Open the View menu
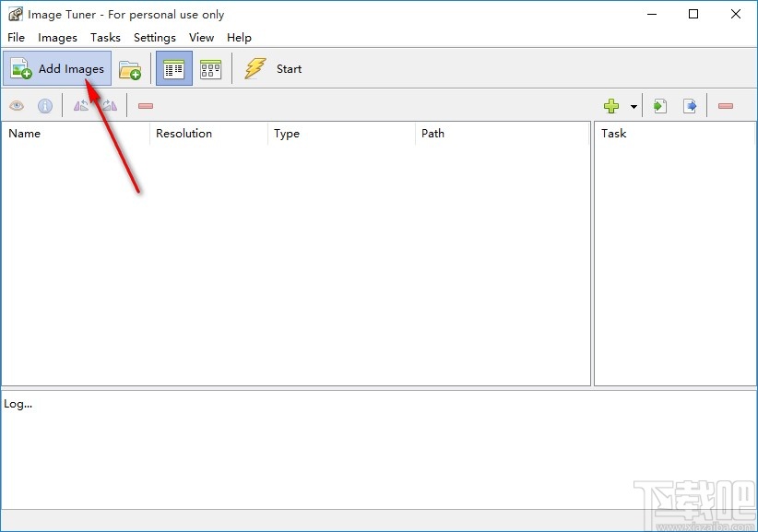758x532 pixels. [201, 38]
